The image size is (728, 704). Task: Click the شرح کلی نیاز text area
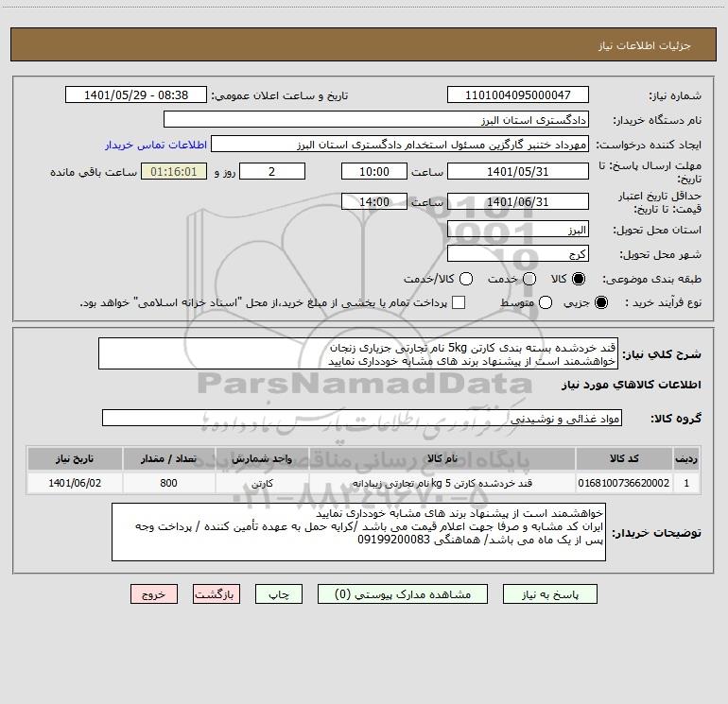click(358, 353)
